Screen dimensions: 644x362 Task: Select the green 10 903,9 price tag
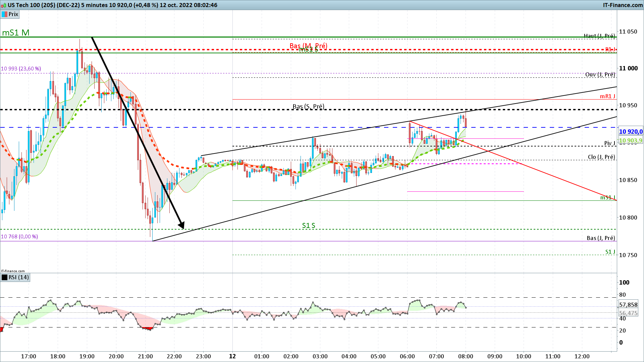click(x=631, y=141)
